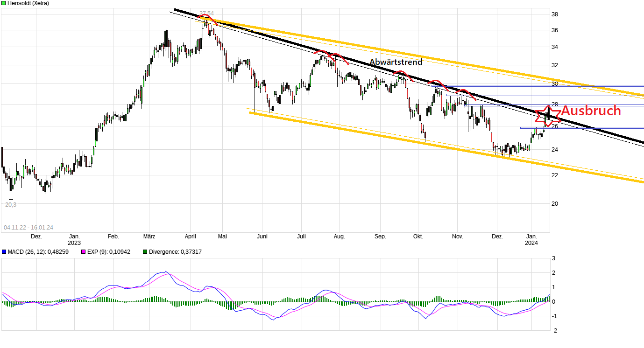Screen dimensions: 644x348
Task: Click the price scale value 38
Action: (555, 14)
